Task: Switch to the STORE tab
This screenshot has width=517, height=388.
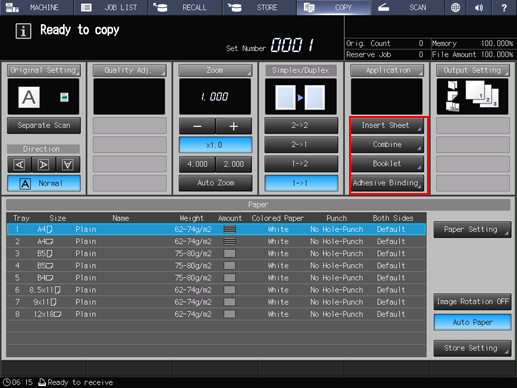Action: pyautogui.click(x=259, y=7)
